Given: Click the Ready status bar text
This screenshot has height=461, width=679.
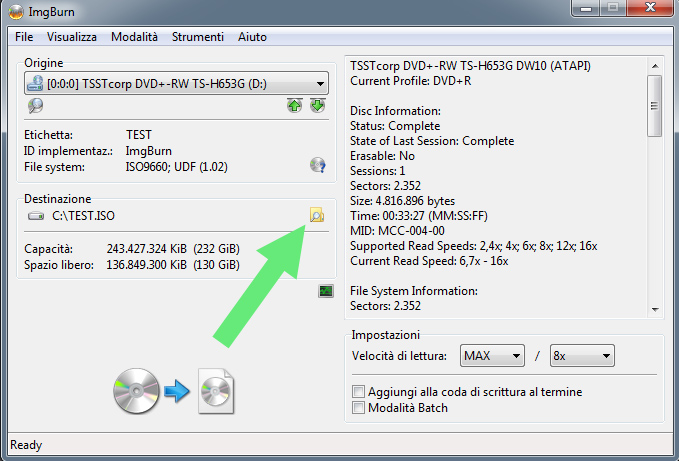Looking at the screenshot, I should (26, 445).
